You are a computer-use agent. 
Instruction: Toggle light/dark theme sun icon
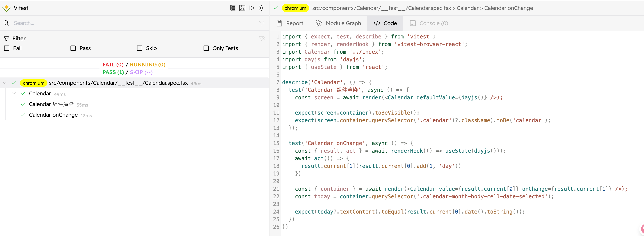[261, 8]
